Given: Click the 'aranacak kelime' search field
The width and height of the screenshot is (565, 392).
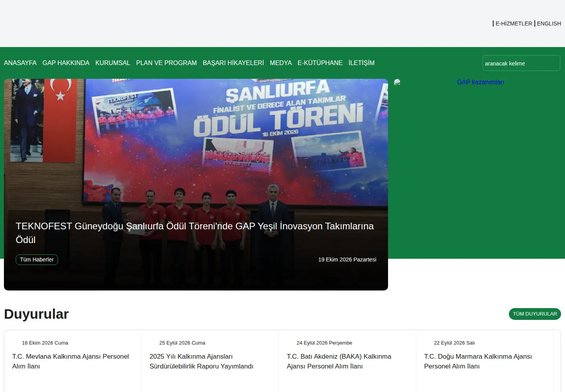Looking at the screenshot, I should click(x=521, y=63).
